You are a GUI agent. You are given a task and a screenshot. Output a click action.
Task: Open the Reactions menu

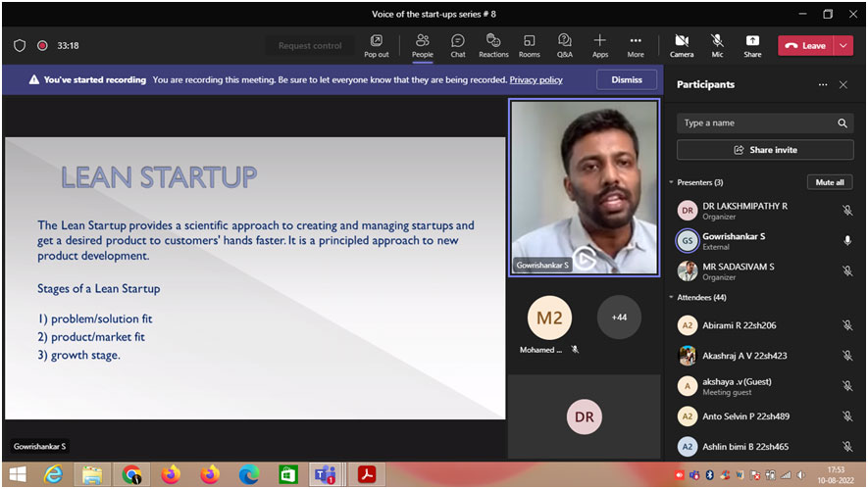point(493,45)
